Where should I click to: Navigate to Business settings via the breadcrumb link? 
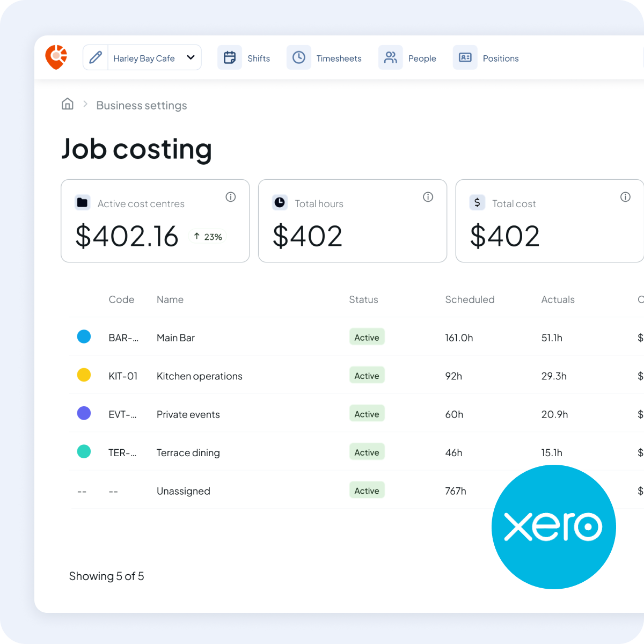(x=141, y=105)
